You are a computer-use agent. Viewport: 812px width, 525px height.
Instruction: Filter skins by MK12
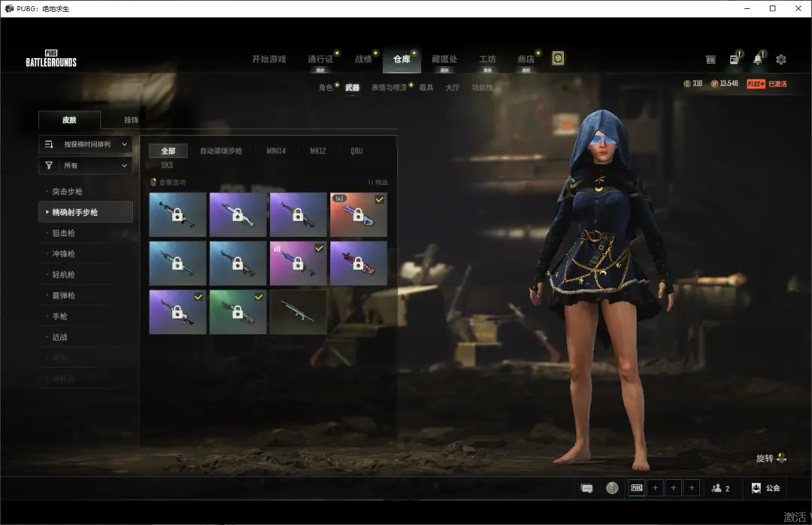click(x=318, y=151)
